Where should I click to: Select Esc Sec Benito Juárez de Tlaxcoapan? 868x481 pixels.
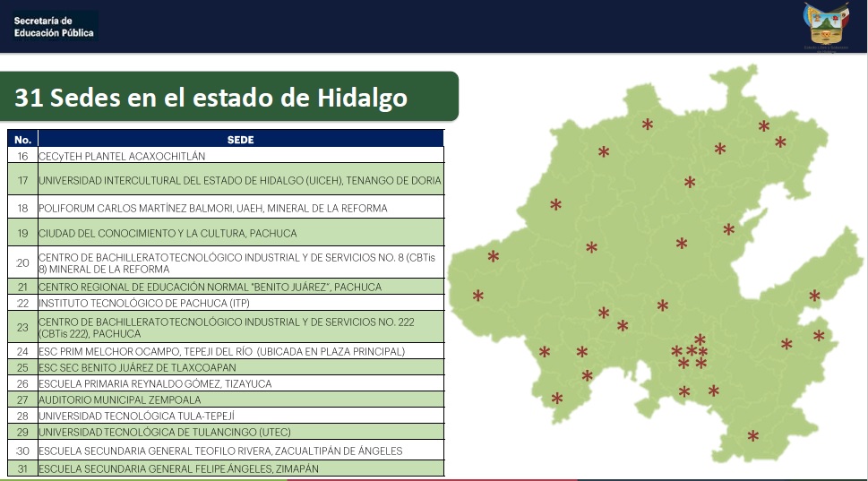(226, 367)
